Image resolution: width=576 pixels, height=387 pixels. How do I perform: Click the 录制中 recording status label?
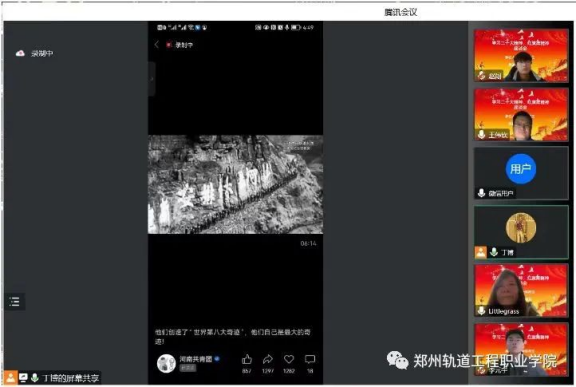click(x=42, y=54)
